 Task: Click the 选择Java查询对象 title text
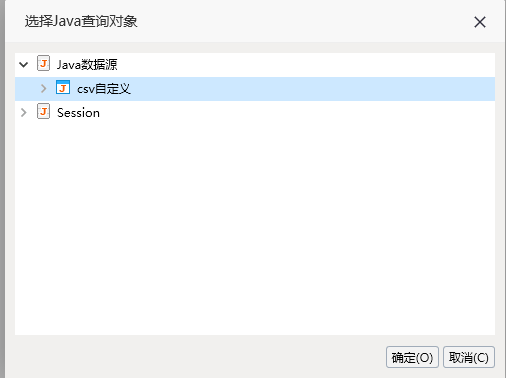[x=81, y=21]
